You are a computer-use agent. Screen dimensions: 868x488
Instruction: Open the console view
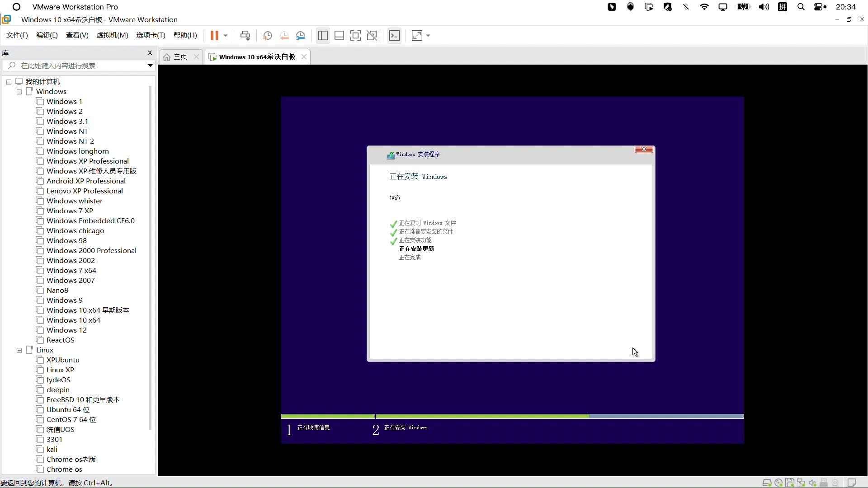394,36
